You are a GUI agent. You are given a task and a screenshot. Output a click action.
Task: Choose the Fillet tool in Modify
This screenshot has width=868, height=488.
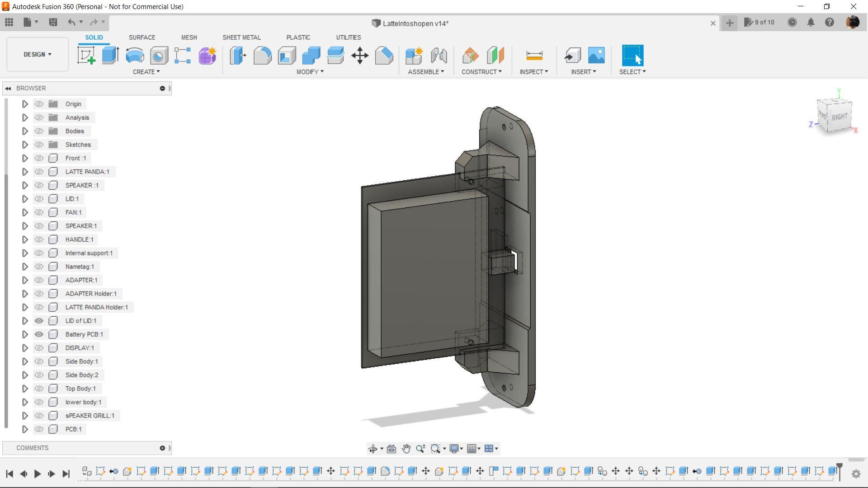click(x=262, y=56)
